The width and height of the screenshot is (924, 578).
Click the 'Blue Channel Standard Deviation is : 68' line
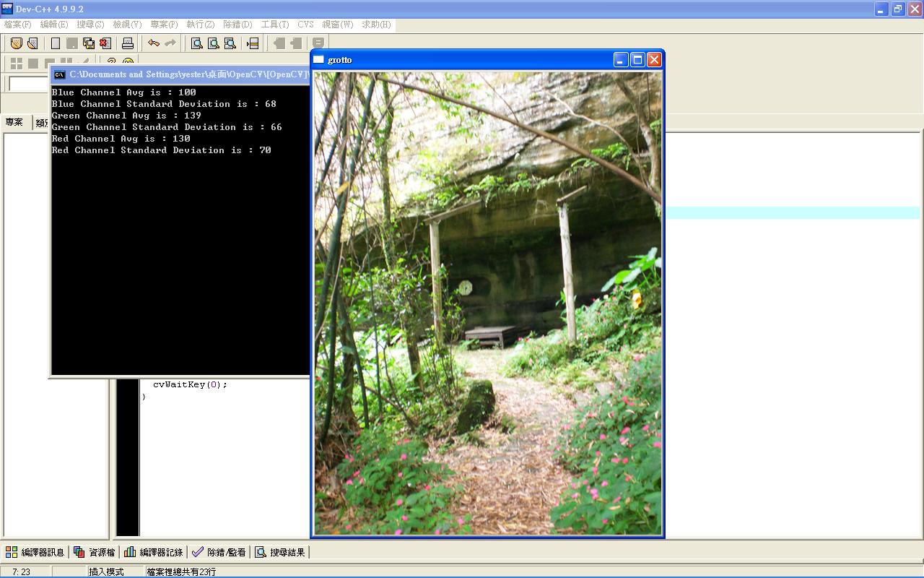coord(164,104)
